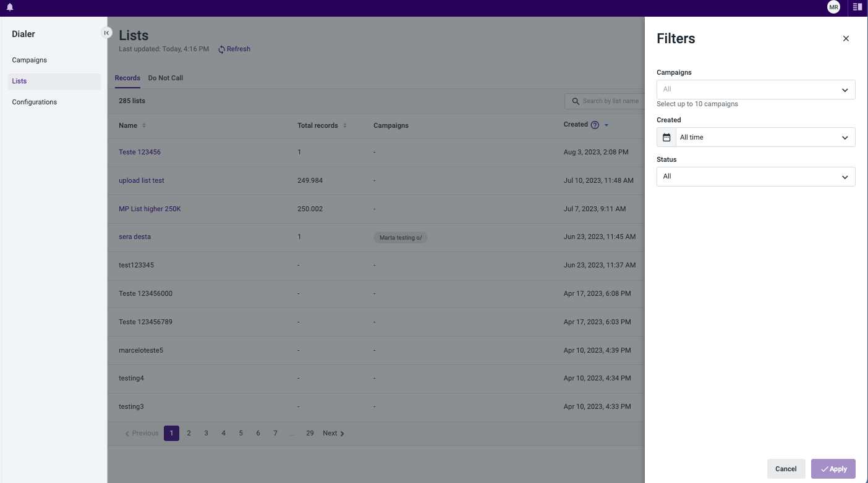Go to page 3
Viewport: 868px width, 483px height.
[x=206, y=433]
